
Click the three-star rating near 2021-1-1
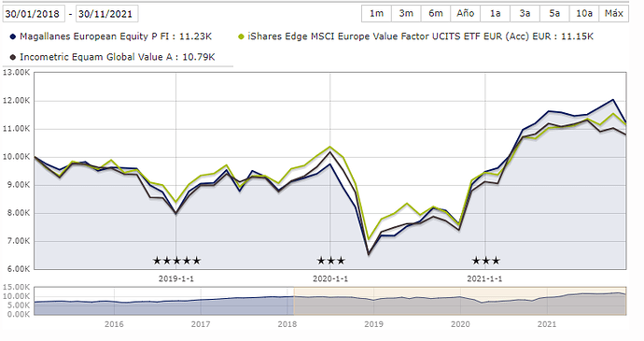coord(486,261)
